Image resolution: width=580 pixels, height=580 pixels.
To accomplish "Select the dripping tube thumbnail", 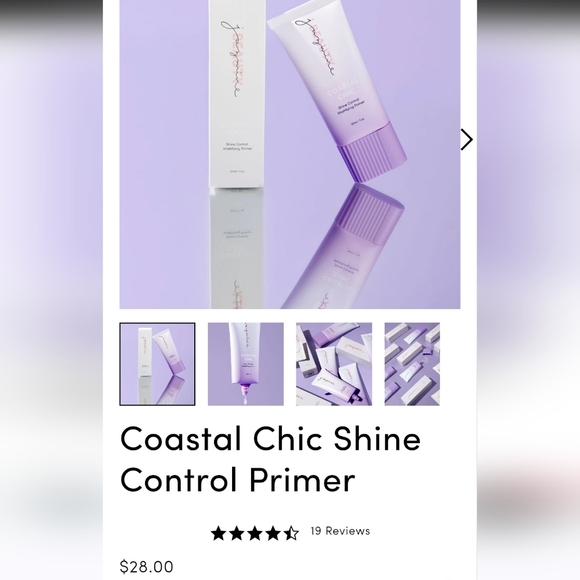I will (x=246, y=364).
